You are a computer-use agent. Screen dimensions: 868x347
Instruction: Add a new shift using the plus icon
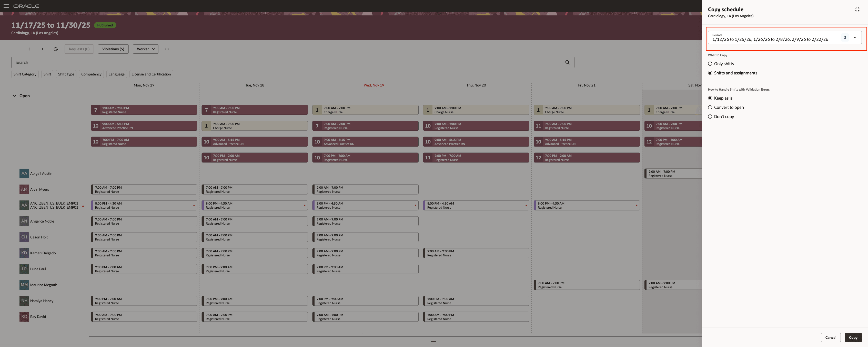point(16,49)
